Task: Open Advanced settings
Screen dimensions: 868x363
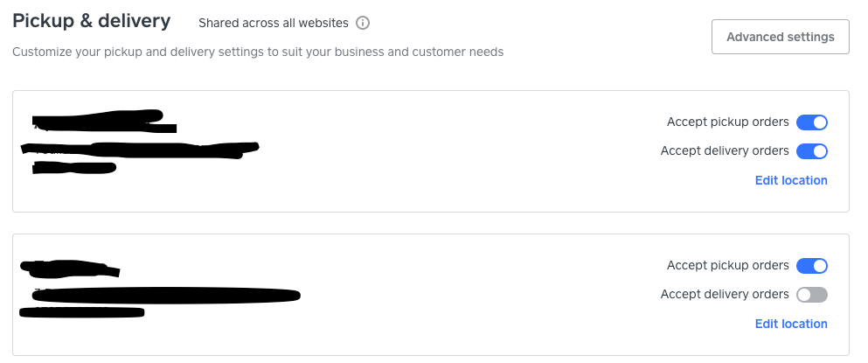Action: (780, 37)
